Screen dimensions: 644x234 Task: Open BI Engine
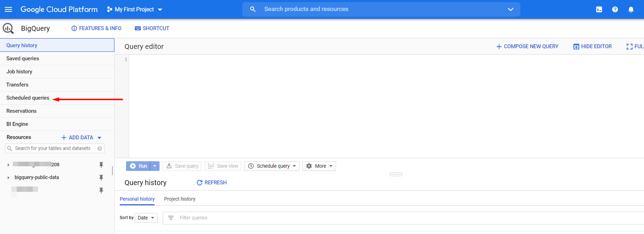point(57,124)
